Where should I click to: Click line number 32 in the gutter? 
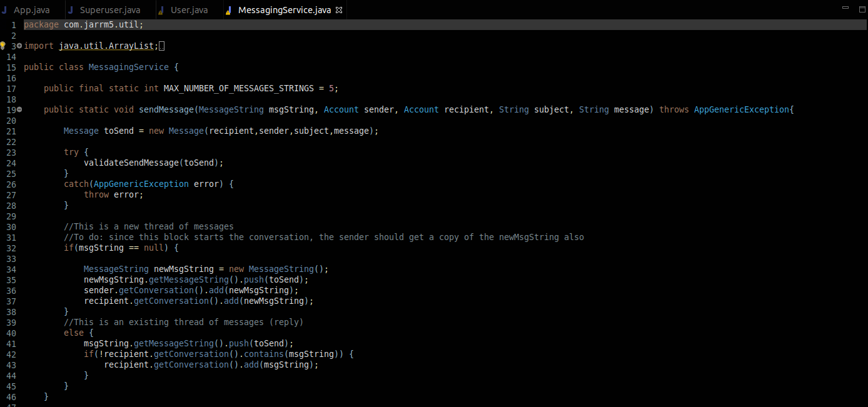(11, 248)
